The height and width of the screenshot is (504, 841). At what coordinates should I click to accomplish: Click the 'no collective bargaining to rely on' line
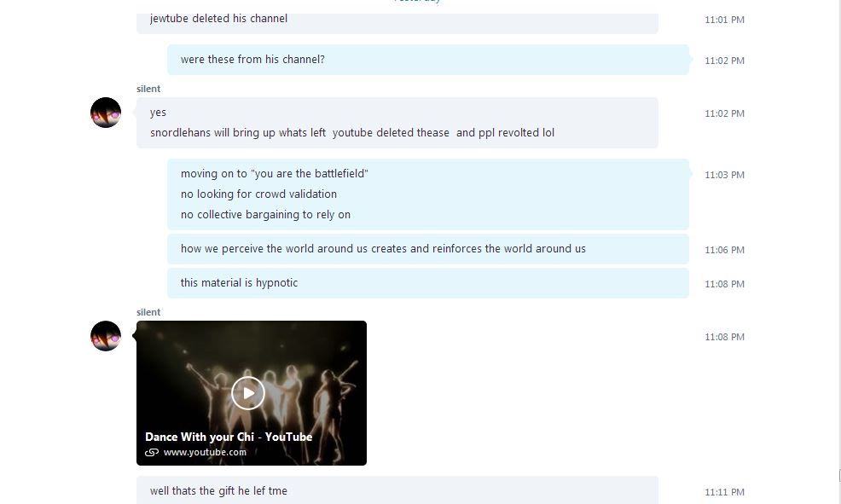(x=265, y=214)
